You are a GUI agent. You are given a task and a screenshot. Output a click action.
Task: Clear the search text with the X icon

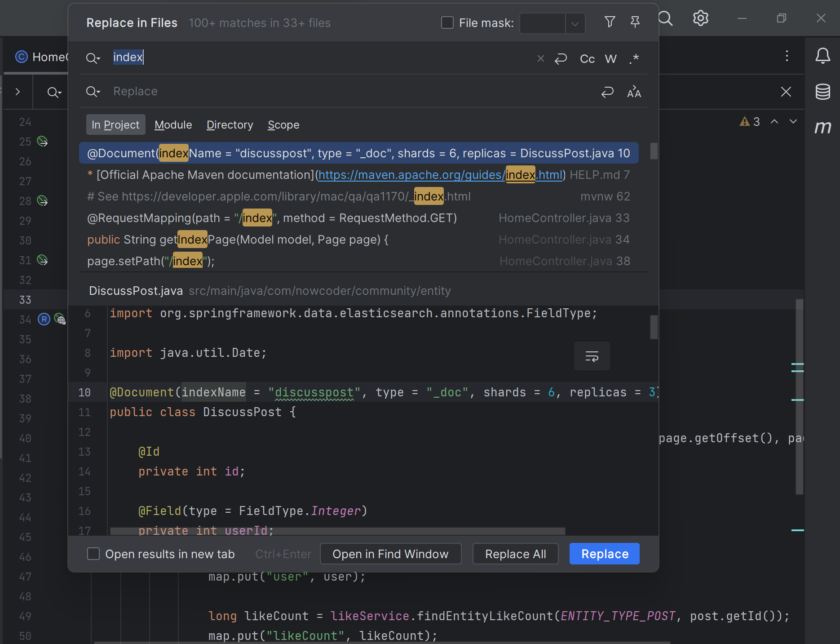click(x=541, y=58)
